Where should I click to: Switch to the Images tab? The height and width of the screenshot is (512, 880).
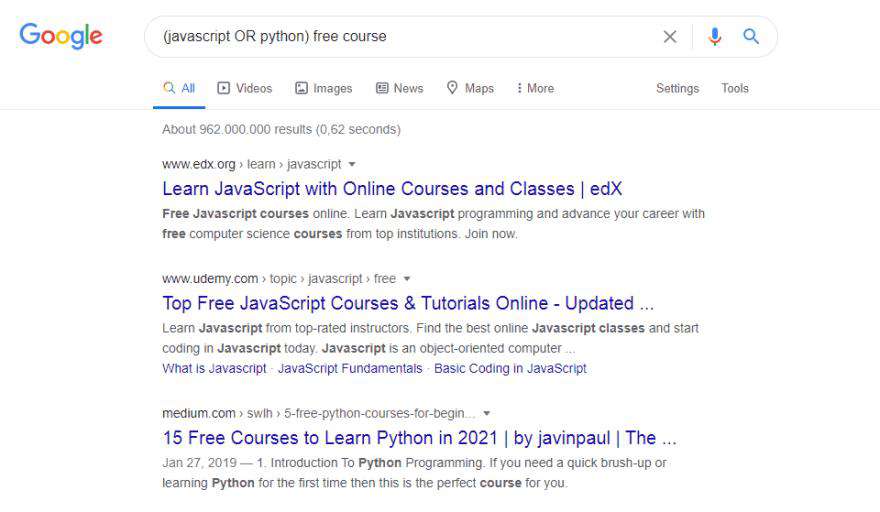coord(324,88)
